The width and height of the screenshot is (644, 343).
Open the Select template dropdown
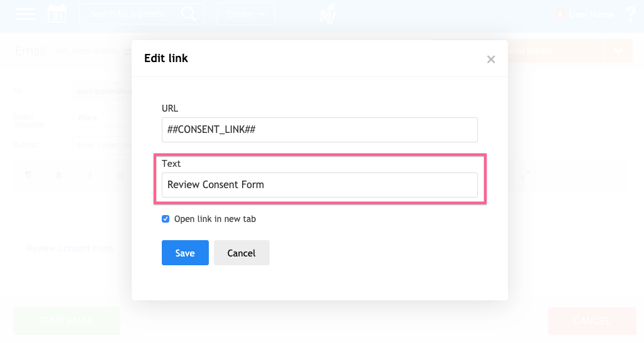[103, 118]
